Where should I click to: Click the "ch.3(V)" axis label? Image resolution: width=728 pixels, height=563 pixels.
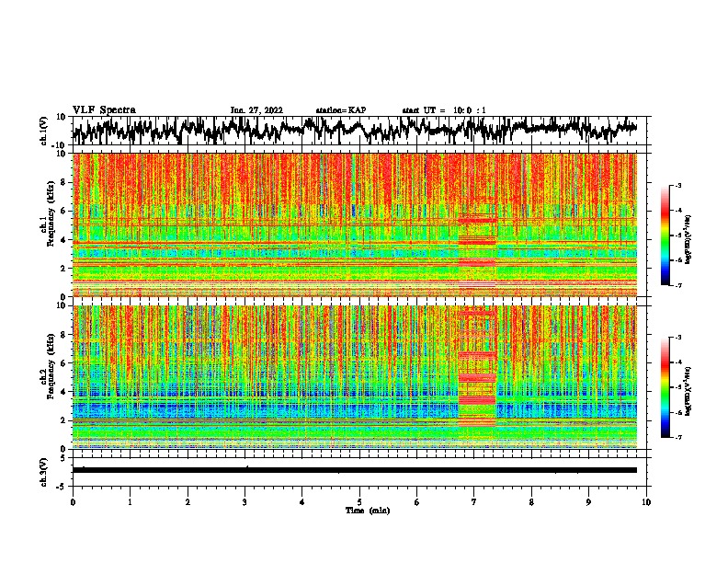(x=44, y=472)
